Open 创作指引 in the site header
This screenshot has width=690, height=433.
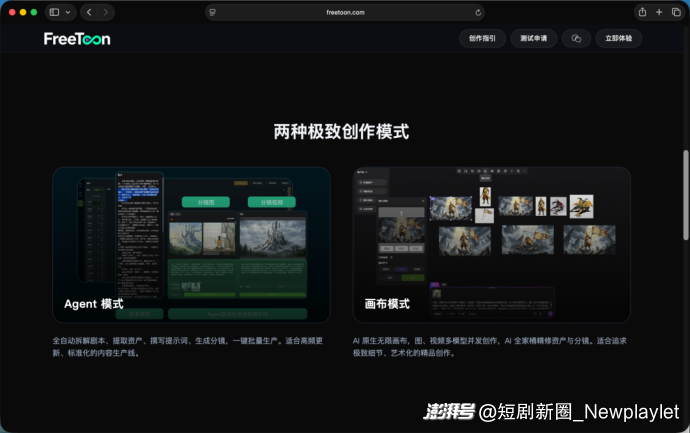tap(481, 39)
